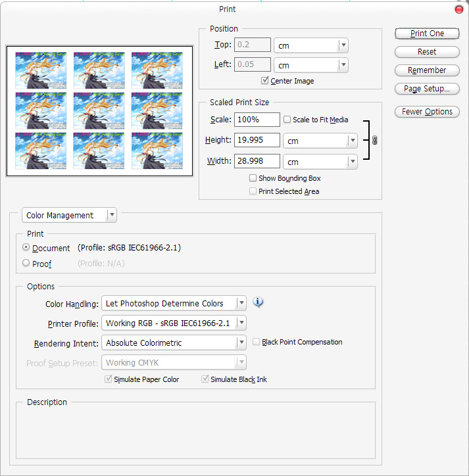Check the Print Selected Area box
469x476 pixels.
coord(253,191)
